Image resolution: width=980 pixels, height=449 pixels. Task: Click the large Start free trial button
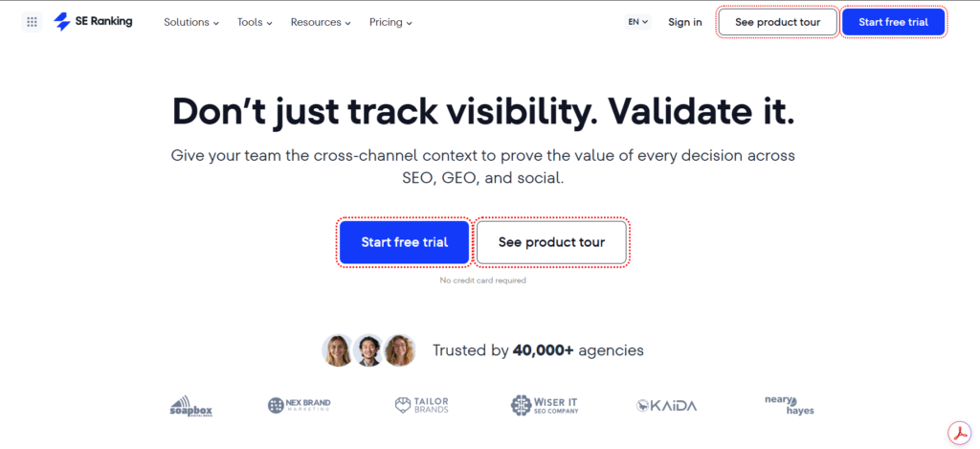point(405,242)
